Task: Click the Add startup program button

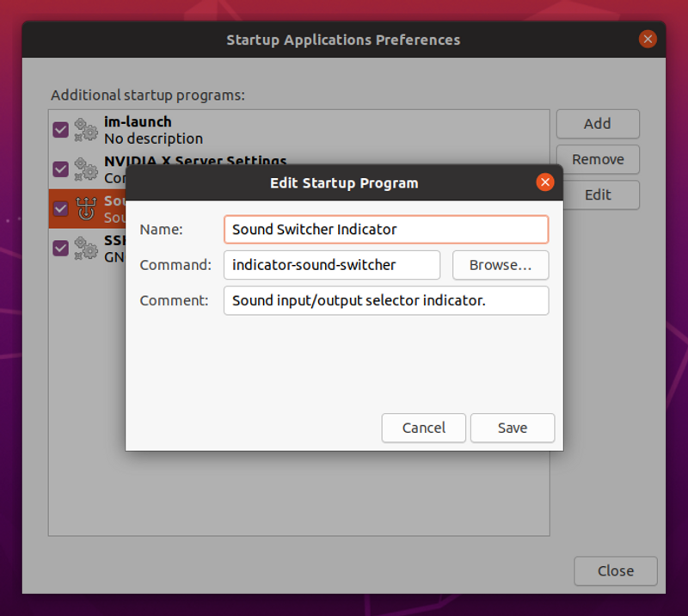Action: tap(598, 124)
